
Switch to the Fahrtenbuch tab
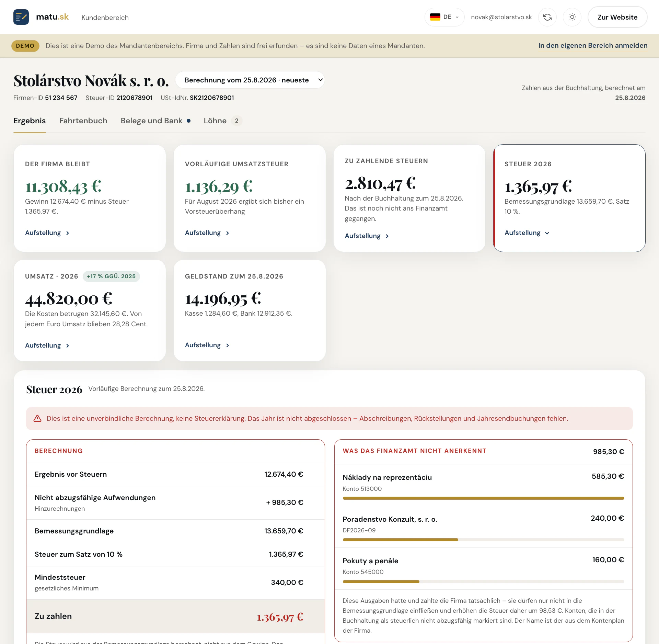point(83,121)
